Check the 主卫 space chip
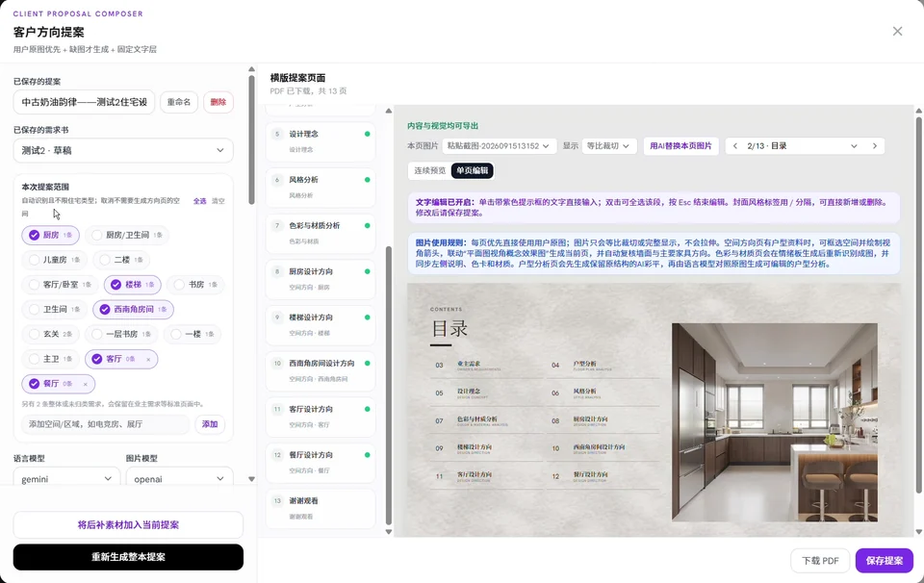The image size is (924, 583). point(51,359)
